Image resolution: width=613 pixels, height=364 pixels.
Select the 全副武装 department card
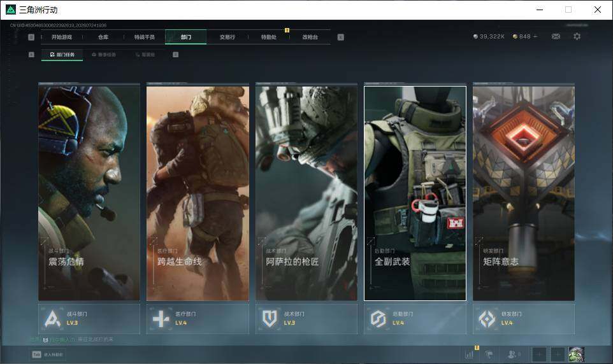point(415,193)
